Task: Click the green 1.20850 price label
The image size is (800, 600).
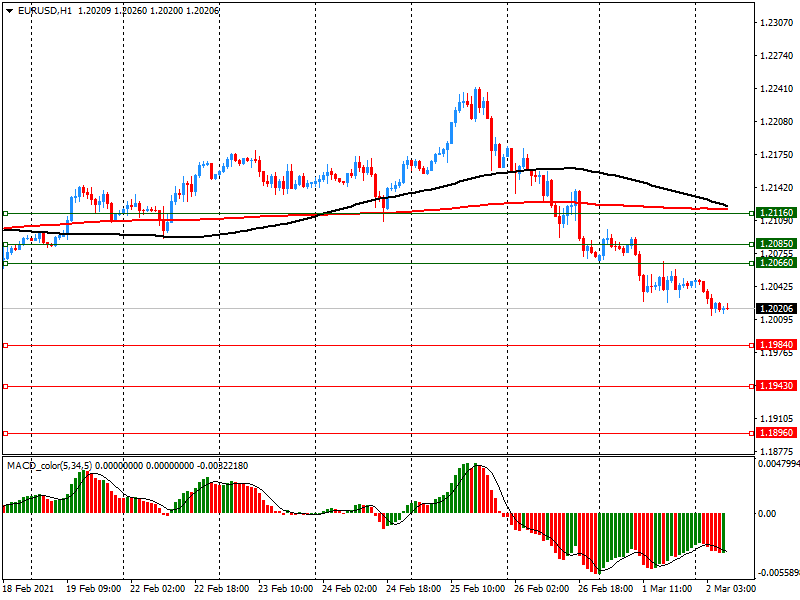Action: [x=776, y=244]
